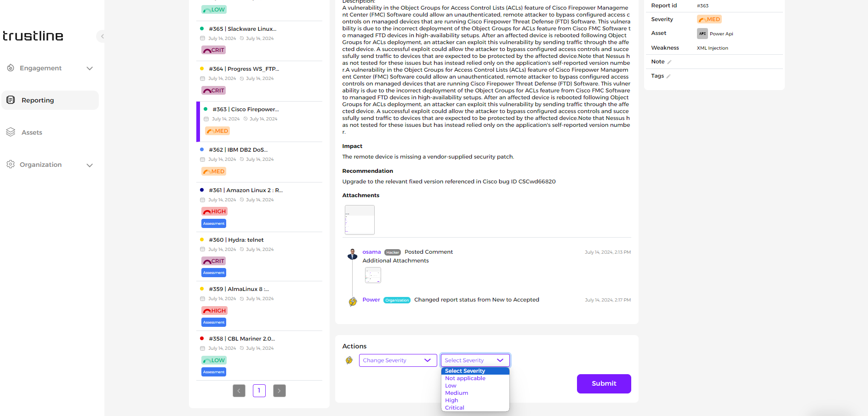Click the Engagement sidebar icon
868x416 pixels.
point(11,68)
